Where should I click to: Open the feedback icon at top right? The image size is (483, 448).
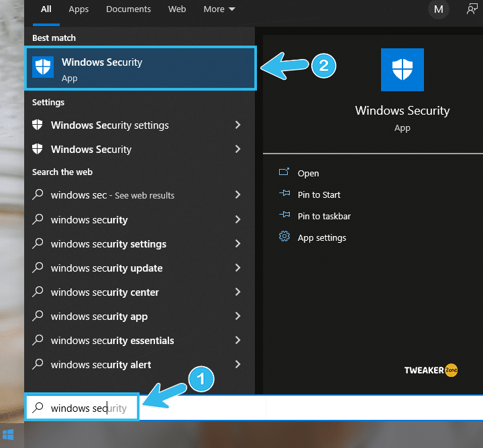point(472,9)
